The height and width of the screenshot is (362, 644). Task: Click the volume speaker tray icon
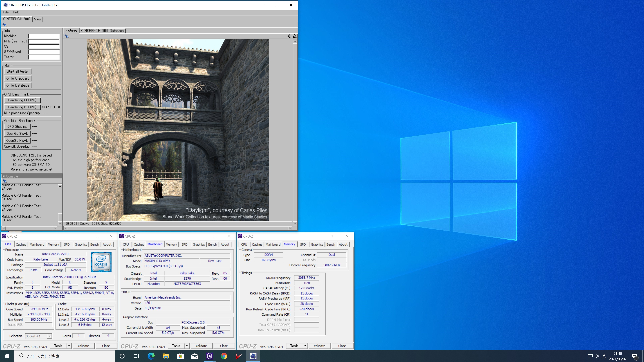pyautogui.click(x=597, y=356)
